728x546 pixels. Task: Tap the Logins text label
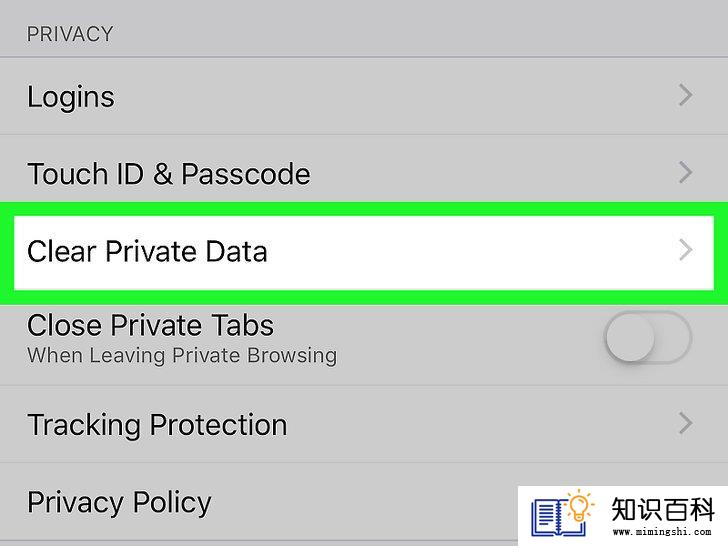pyautogui.click(x=71, y=97)
